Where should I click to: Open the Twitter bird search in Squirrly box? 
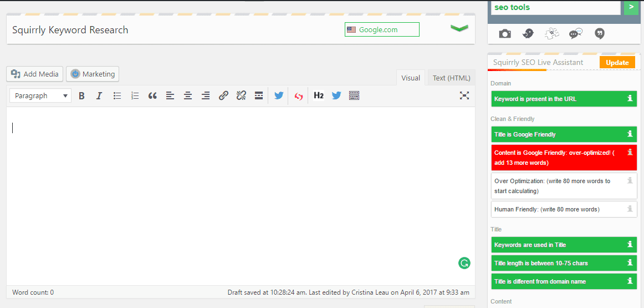coord(528,34)
